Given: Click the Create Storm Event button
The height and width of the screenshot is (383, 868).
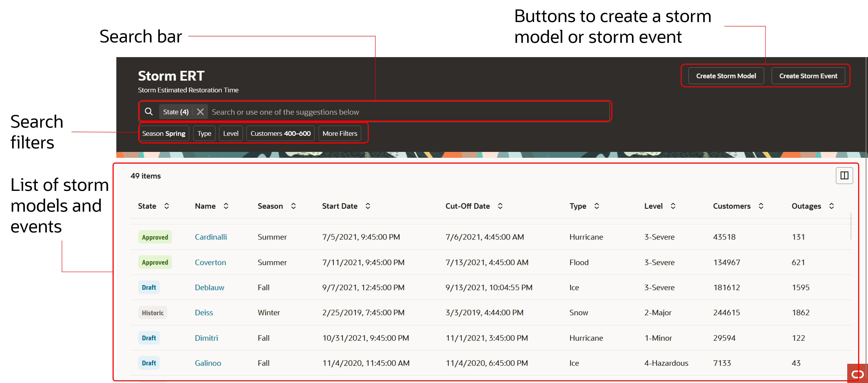Looking at the screenshot, I should [808, 75].
